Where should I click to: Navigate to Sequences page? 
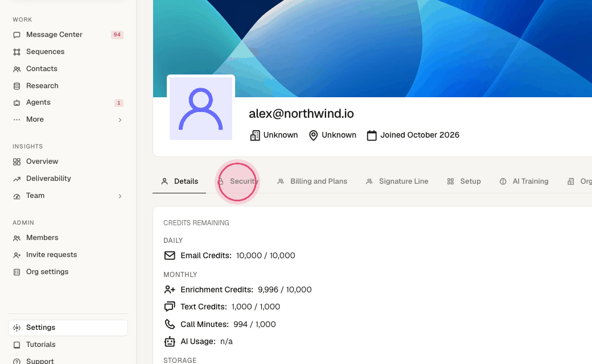(x=68, y=52)
